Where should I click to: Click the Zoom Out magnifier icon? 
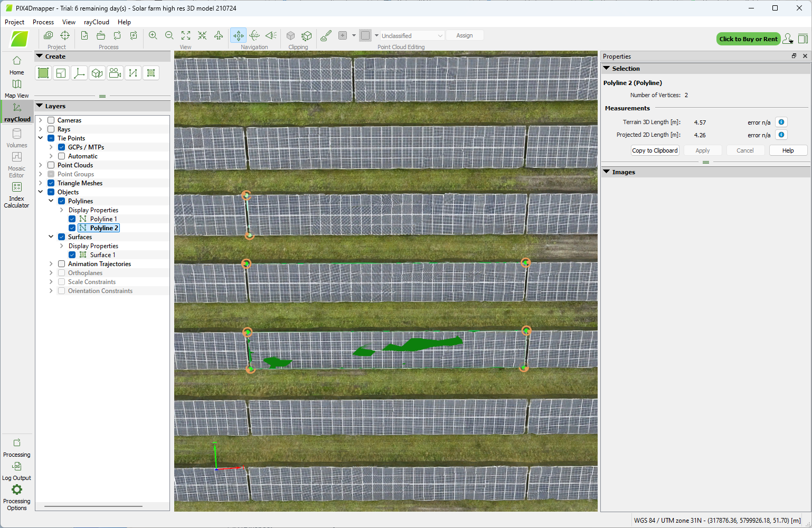[169, 35]
